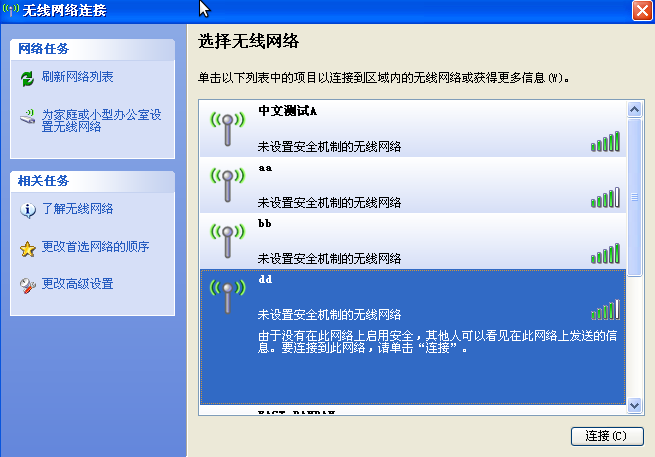Click the star icon for preferred networks
Image resolution: width=655 pixels, height=457 pixels.
pyautogui.click(x=28, y=249)
